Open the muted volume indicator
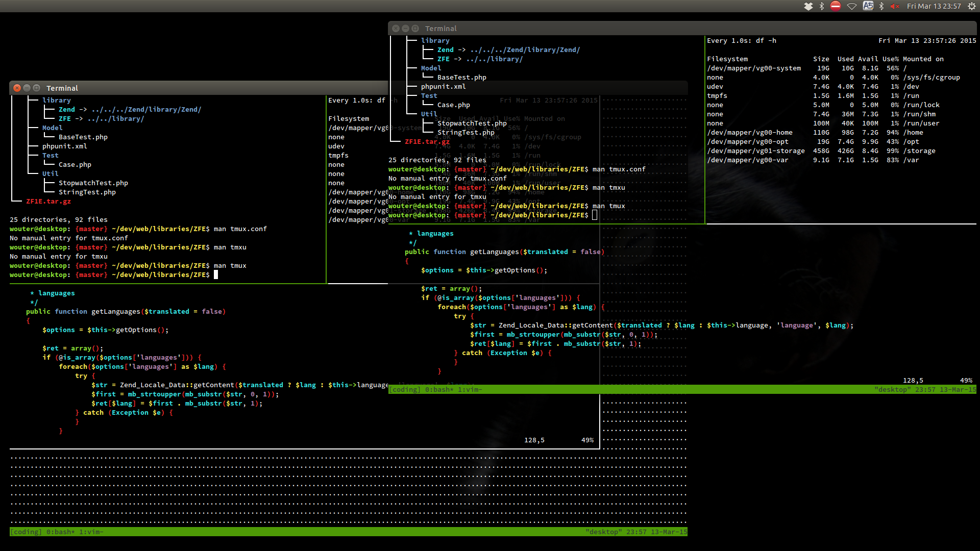Image resolution: width=980 pixels, height=551 pixels. (895, 6)
